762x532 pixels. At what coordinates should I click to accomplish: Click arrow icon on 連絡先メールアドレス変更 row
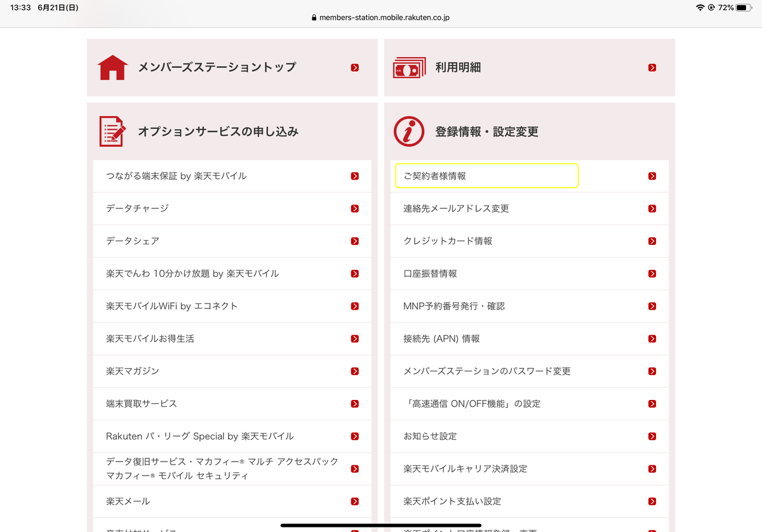tap(652, 208)
